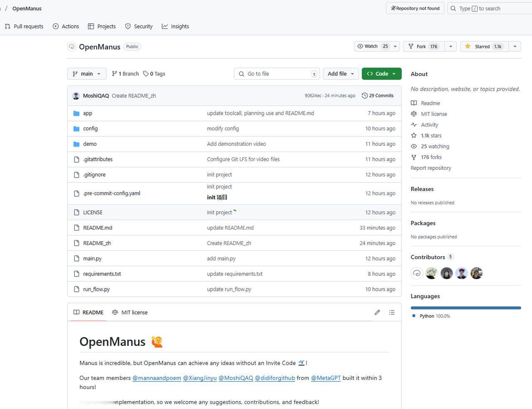The height and width of the screenshot is (409, 532).
Task: View the 25 watching link
Action: 430,146
